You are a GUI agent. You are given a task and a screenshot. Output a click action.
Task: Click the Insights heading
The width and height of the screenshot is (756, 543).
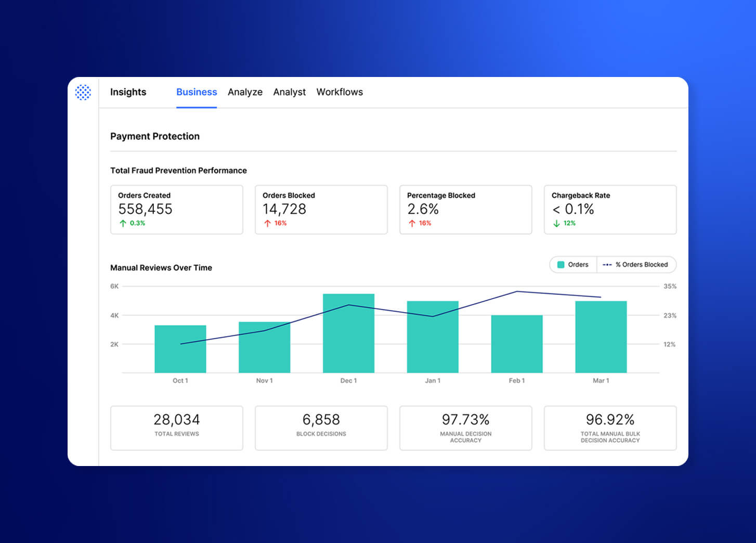[128, 92]
